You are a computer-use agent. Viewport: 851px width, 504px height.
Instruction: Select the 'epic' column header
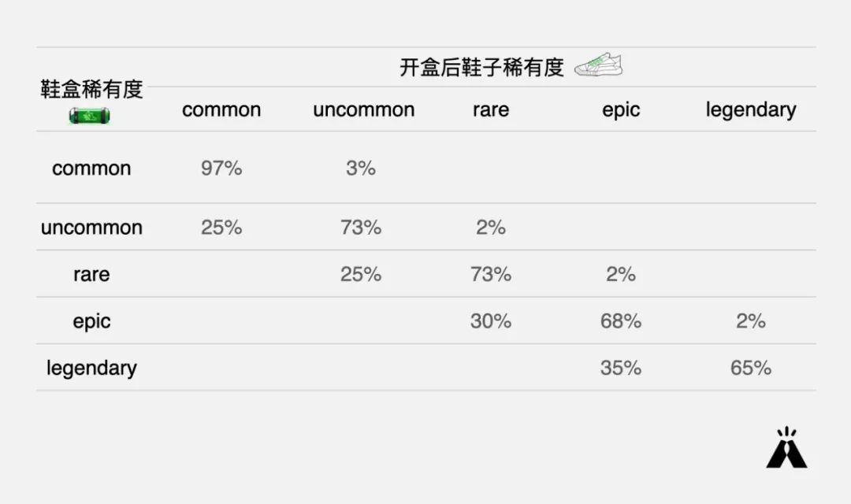621,110
